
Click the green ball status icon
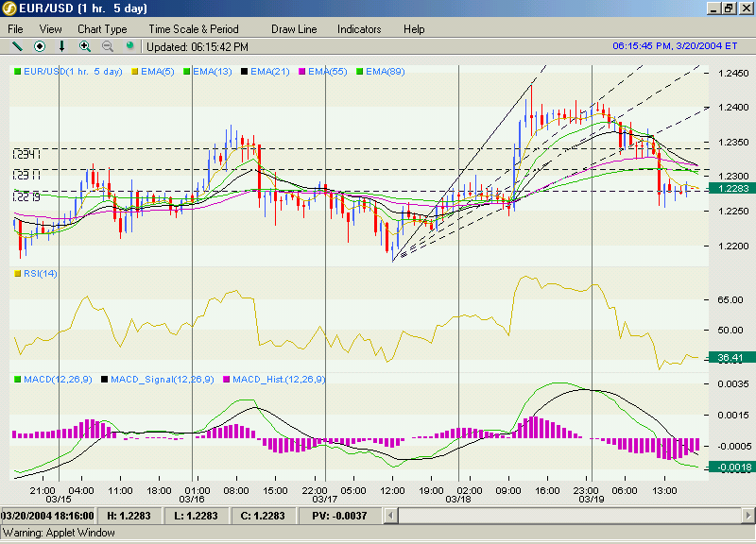130,45
